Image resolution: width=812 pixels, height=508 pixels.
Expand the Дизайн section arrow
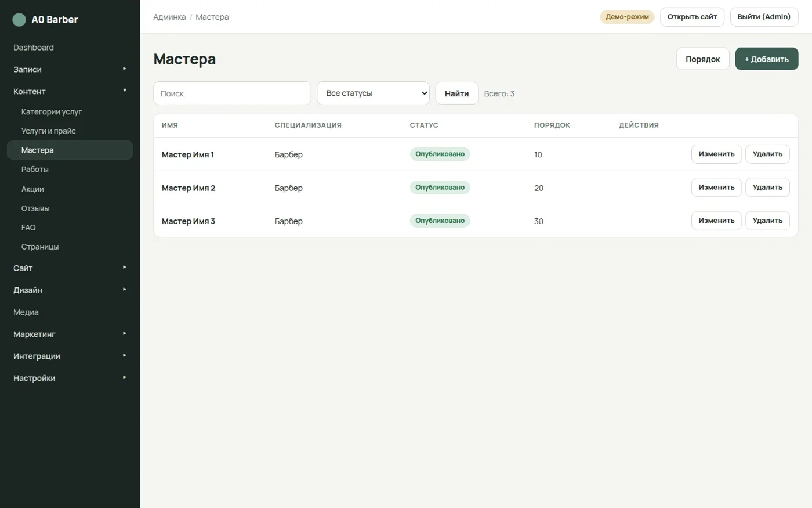click(124, 289)
